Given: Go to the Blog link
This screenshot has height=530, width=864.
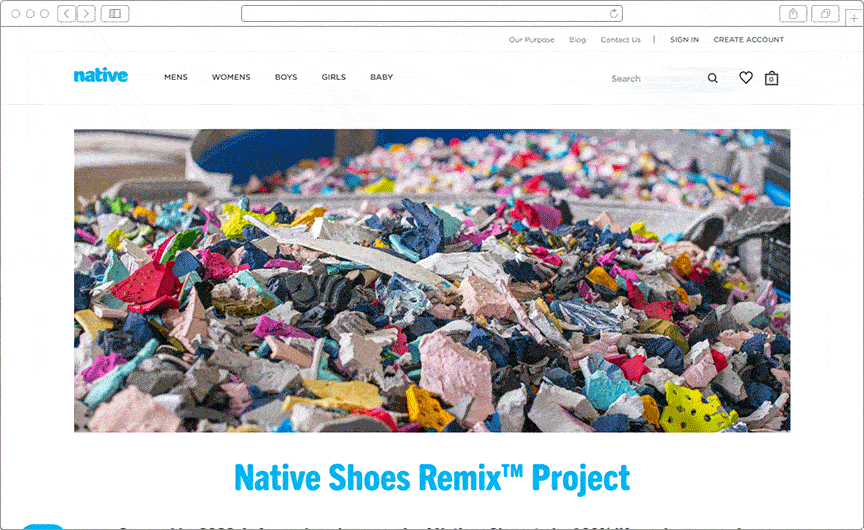Looking at the screenshot, I should 577,40.
